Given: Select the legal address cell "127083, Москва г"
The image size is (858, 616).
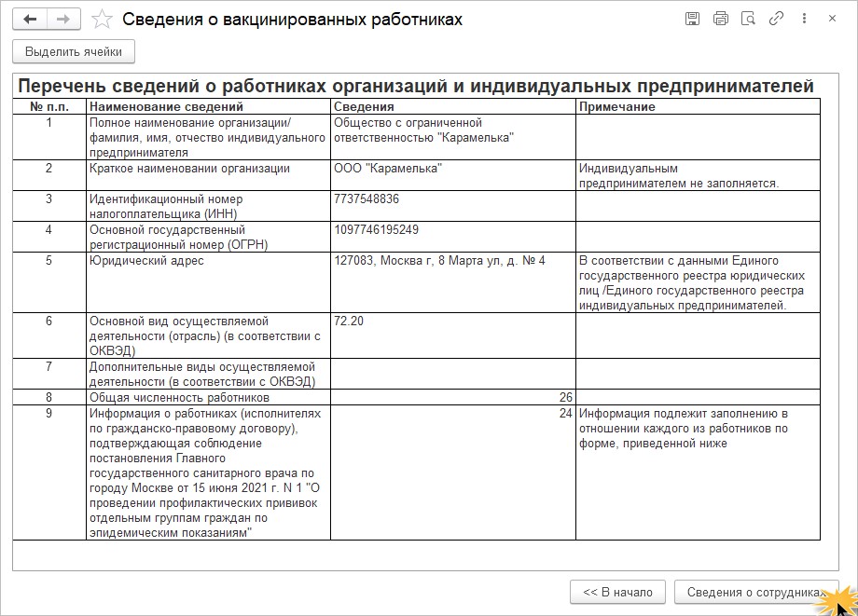Looking at the screenshot, I should tap(453, 282).
